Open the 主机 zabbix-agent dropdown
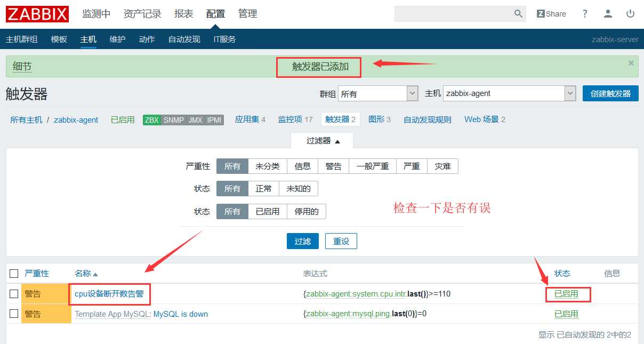Viewport: 644px width, 344px height. coord(510,93)
